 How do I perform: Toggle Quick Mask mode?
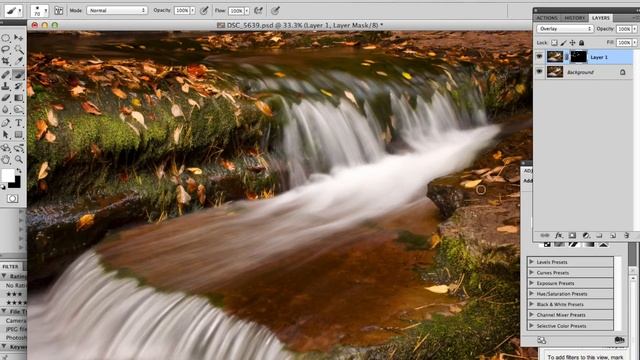[x=13, y=199]
